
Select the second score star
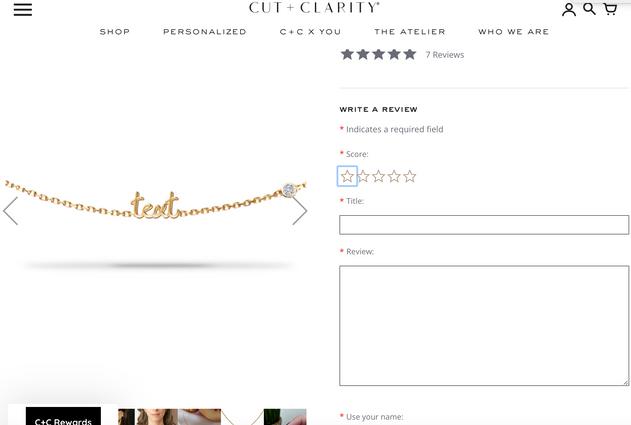pos(363,176)
